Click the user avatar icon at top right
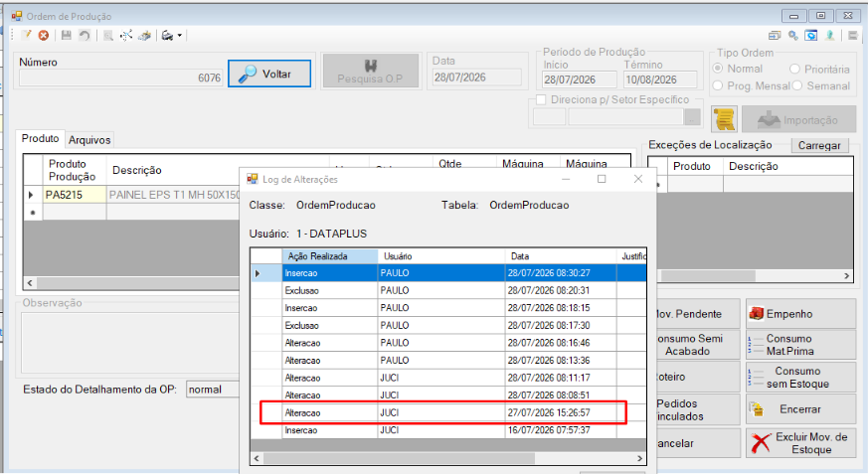Viewport: 868px width, 474px height. coord(830,36)
